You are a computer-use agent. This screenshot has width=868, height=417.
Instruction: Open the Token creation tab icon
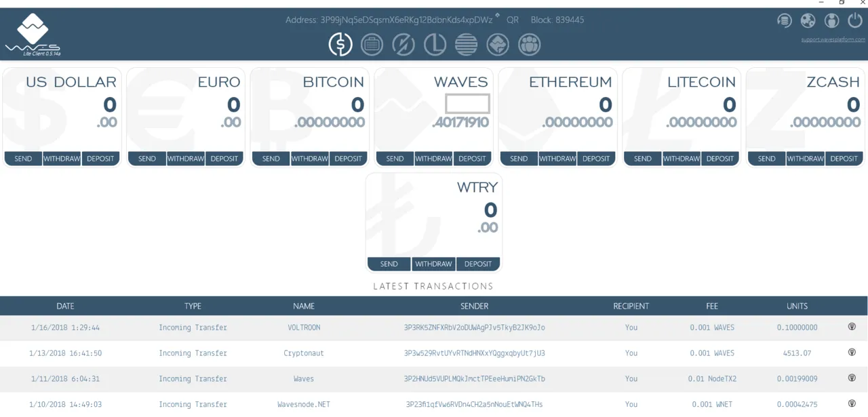point(498,45)
